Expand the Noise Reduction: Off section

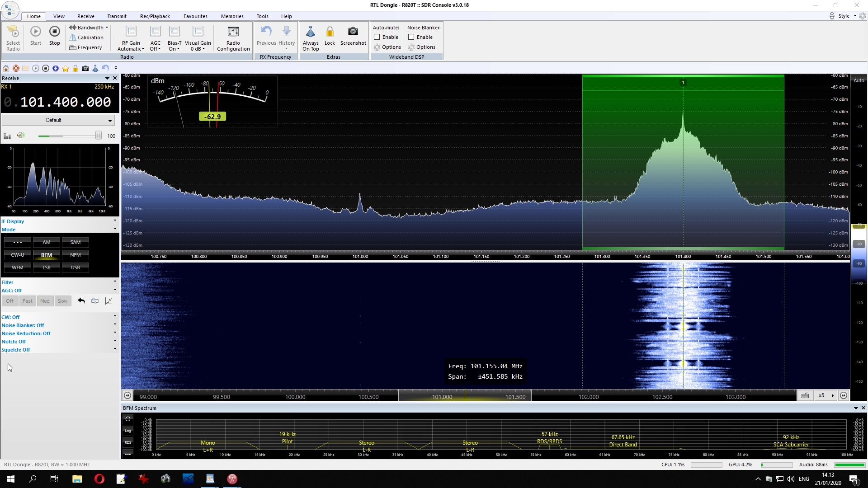tap(59, 333)
